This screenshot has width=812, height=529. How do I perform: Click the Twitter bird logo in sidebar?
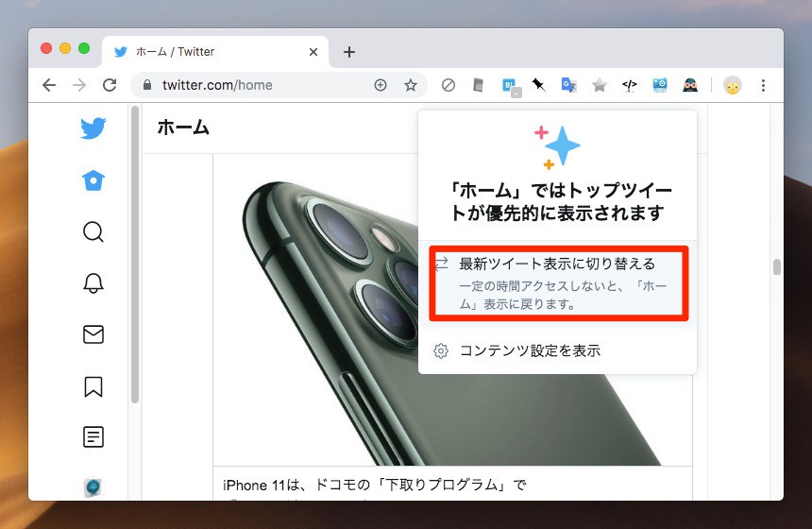93,128
